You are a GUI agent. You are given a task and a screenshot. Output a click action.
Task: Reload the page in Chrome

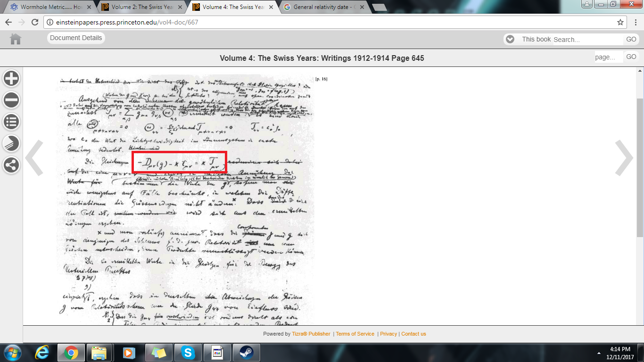[x=34, y=22]
